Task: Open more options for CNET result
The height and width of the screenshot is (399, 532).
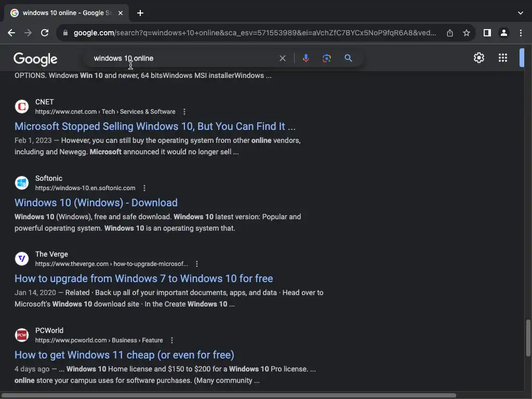Action: 184,112
